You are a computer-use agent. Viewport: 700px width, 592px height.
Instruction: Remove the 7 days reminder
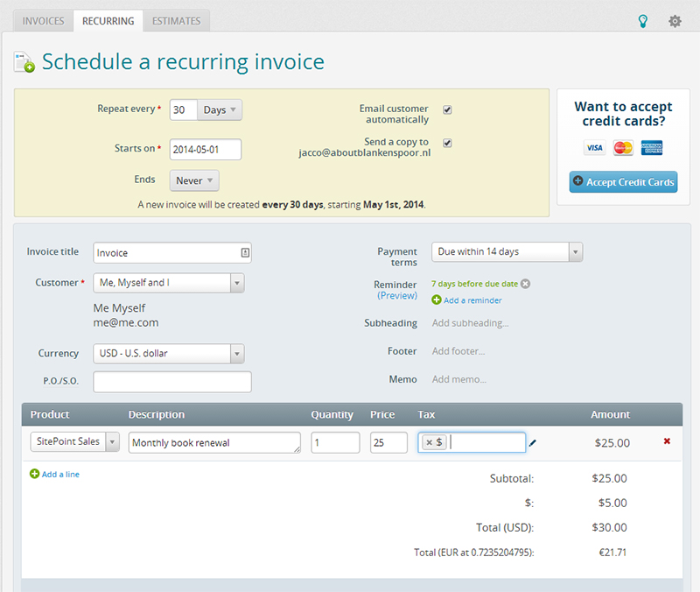(525, 284)
